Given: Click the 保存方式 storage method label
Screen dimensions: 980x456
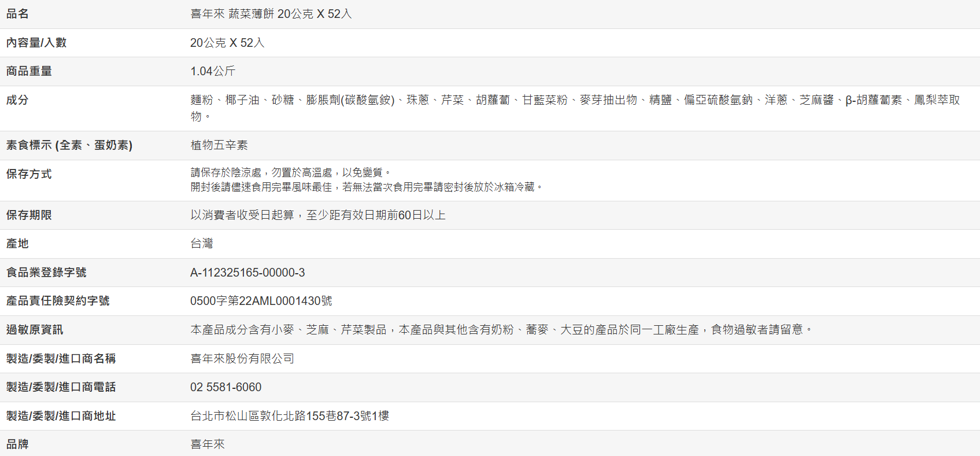Looking at the screenshot, I should pos(29,174).
